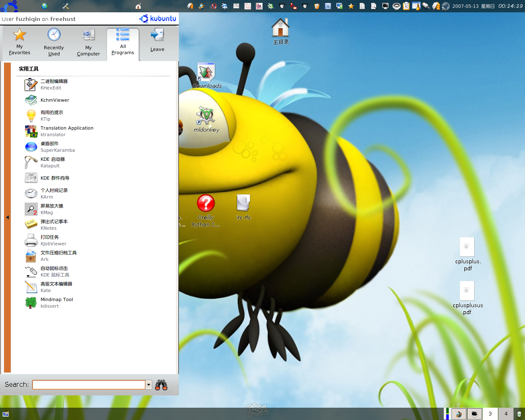Click the home icon in top panel
The width and height of the screenshot is (525, 420).
138,6
